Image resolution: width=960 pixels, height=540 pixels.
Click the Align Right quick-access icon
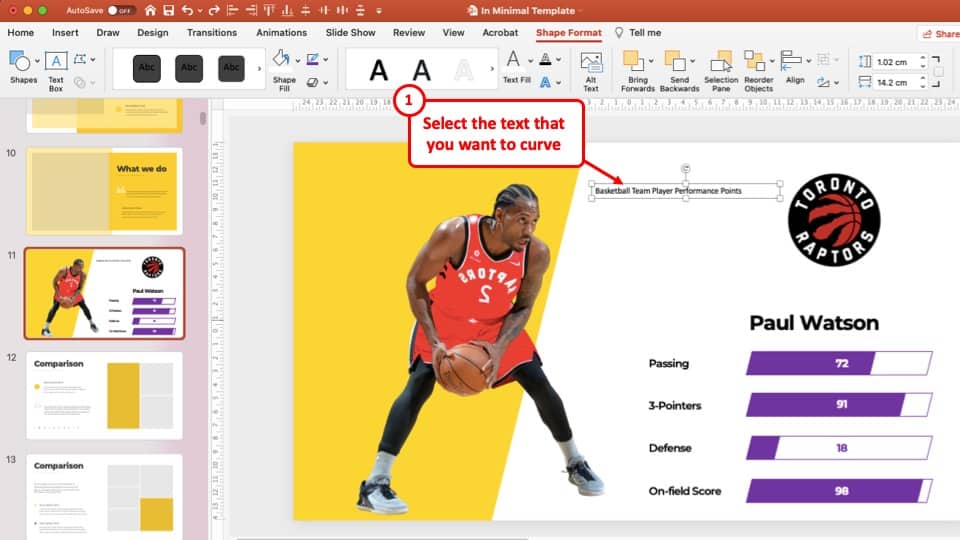[x=251, y=10]
